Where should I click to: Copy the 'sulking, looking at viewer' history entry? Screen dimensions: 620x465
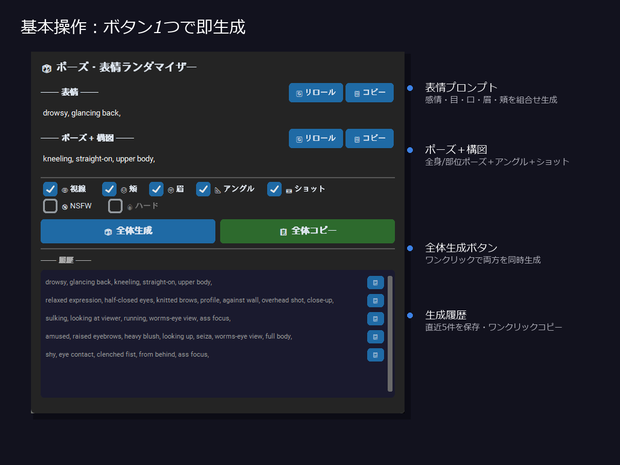pyautogui.click(x=375, y=319)
